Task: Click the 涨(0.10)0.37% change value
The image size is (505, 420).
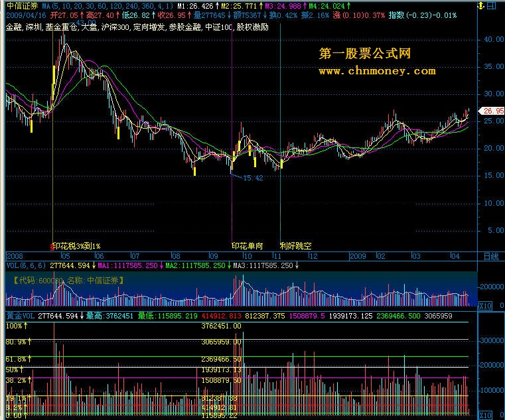Action: 359,15
